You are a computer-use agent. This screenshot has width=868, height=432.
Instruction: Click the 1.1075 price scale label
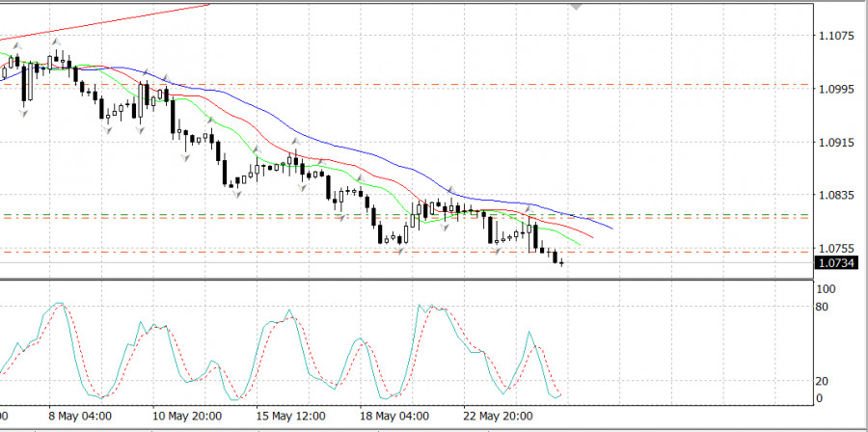coord(835,37)
